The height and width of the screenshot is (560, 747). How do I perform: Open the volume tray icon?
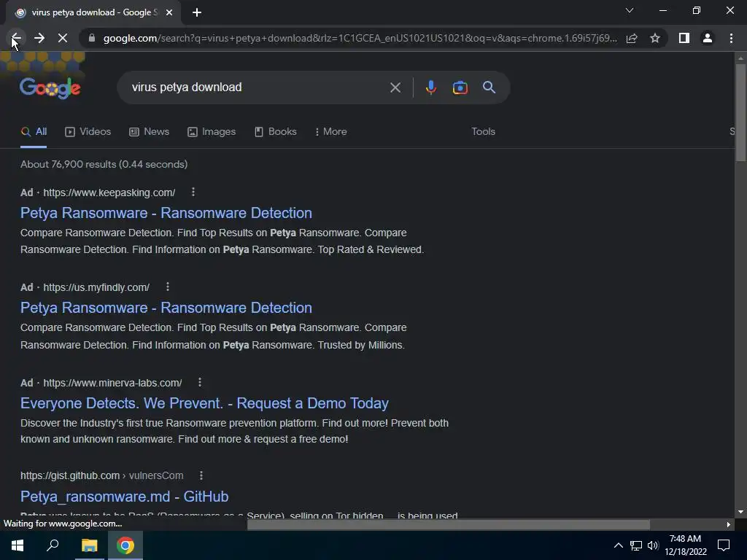pyautogui.click(x=653, y=545)
